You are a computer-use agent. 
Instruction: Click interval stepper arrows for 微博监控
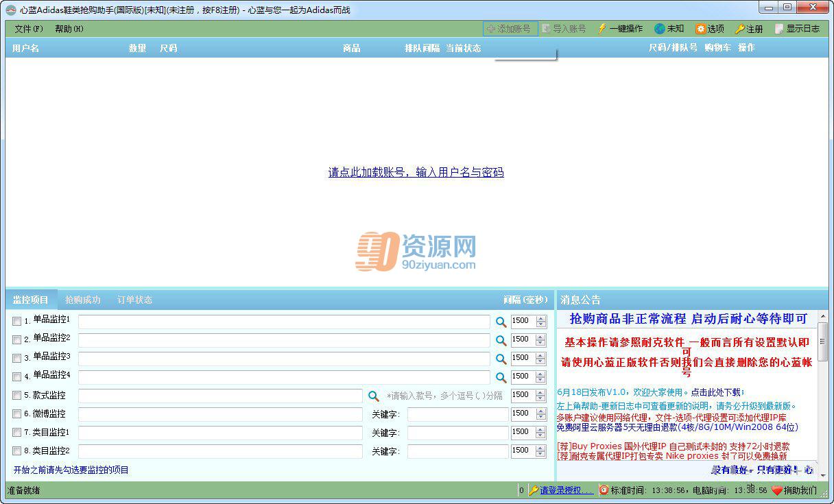(x=541, y=413)
